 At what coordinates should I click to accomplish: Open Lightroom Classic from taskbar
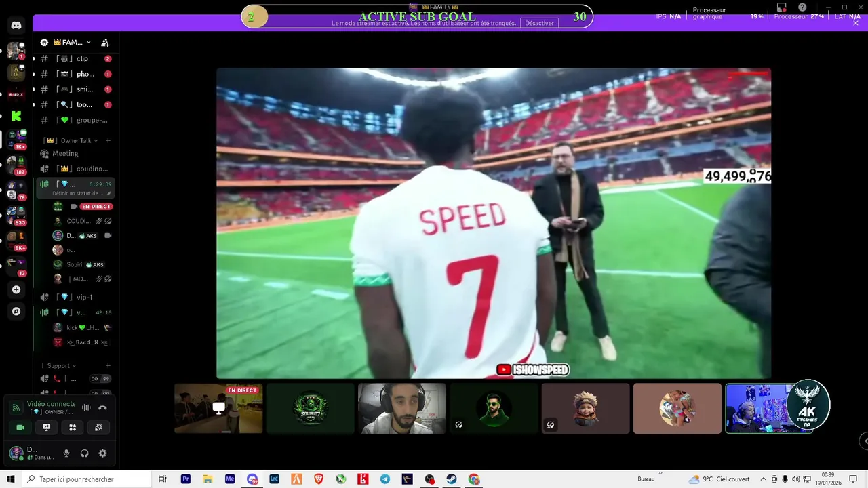[274, 479]
